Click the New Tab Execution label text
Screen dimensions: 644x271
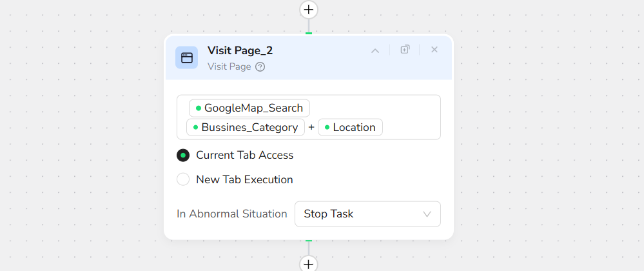point(244,180)
